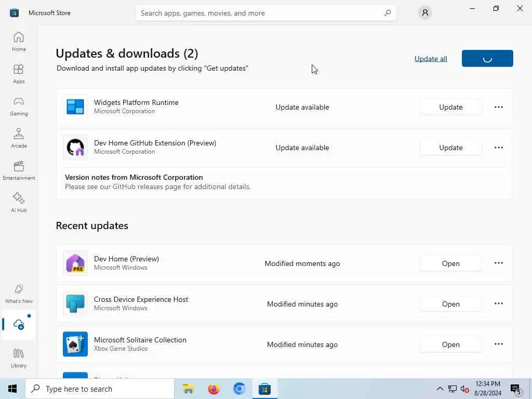Open more options for Cross Device Experience Host
The image size is (532, 399).
(498, 303)
